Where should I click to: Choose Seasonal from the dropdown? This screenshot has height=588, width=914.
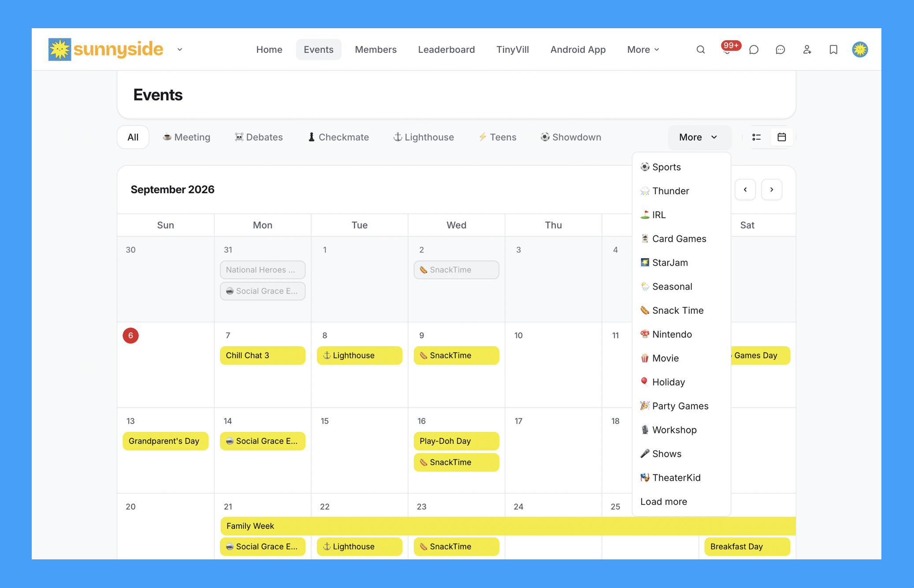point(681,287)
